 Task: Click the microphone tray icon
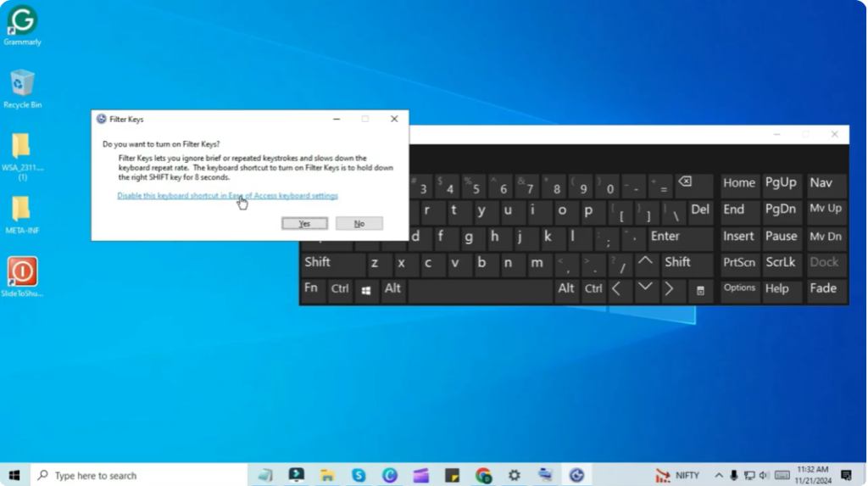point(734,476)
